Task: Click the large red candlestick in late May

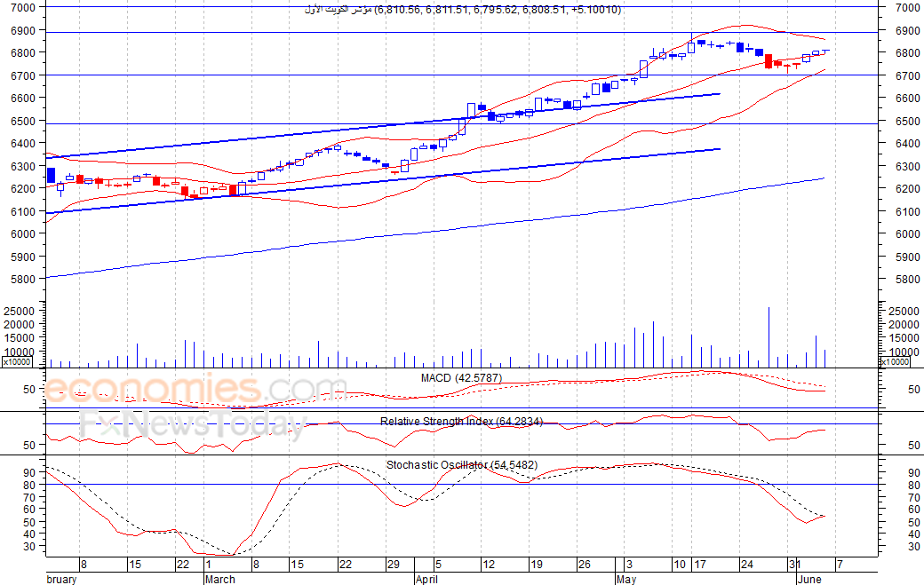Action: pos(769,61)
